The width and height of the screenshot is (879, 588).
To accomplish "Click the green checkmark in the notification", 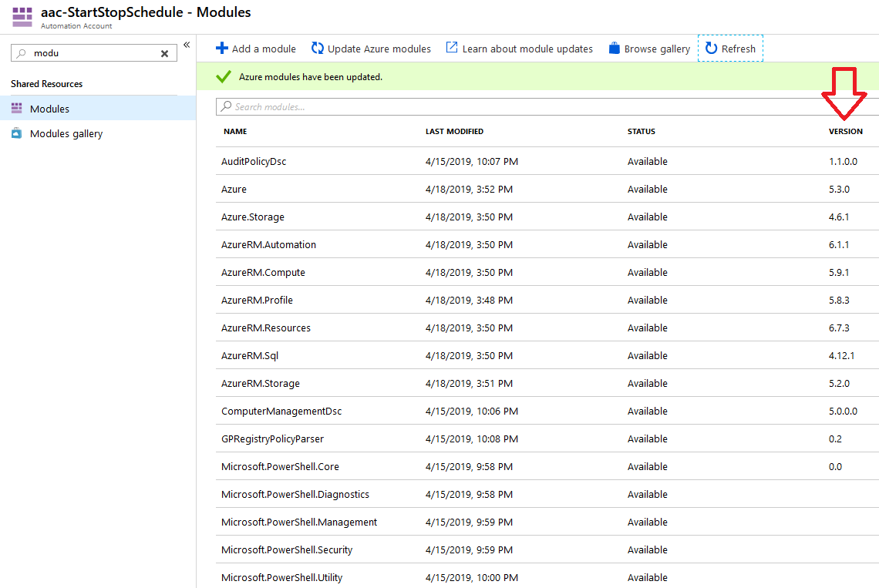I will pos(224,77).
